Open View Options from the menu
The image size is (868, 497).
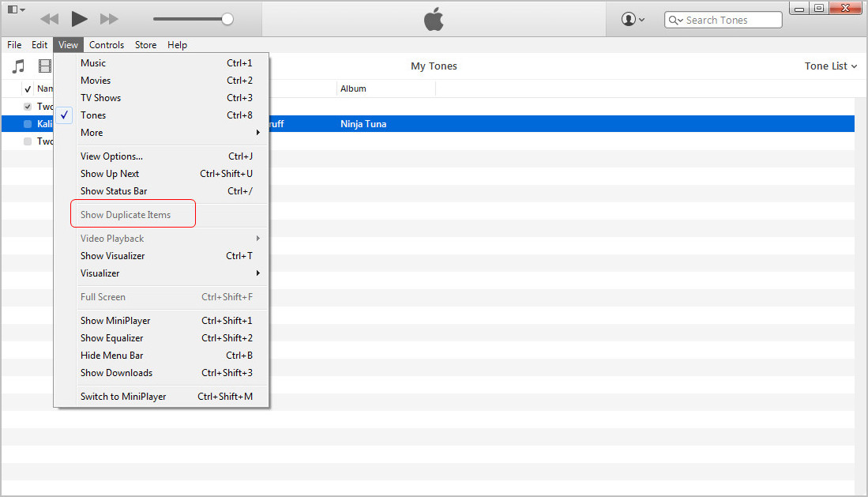162,156
